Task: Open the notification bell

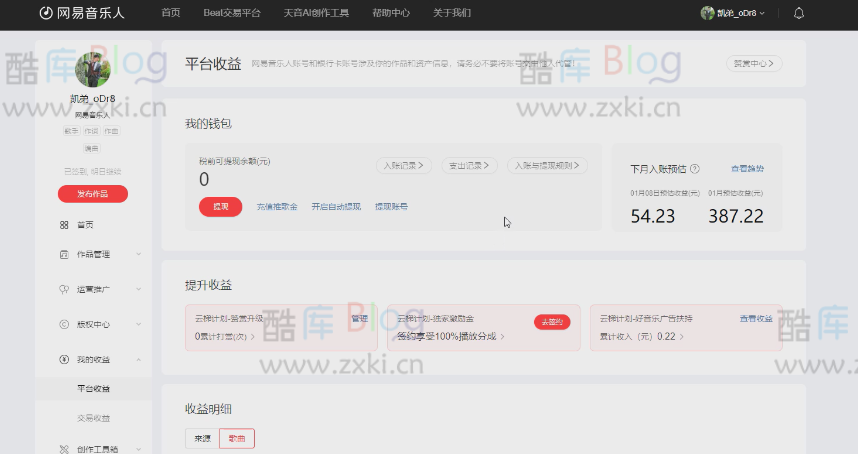Action: (799, 13)
